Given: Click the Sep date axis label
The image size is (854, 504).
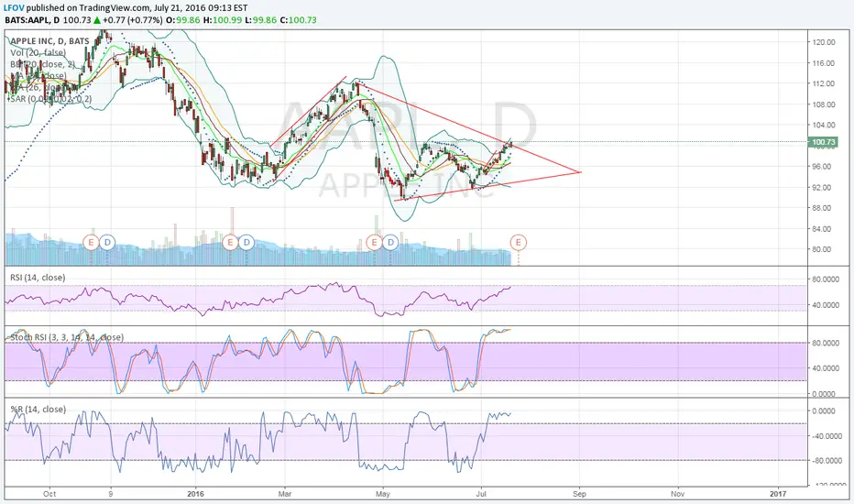Looking at the screenshot, I should point(579,494).
